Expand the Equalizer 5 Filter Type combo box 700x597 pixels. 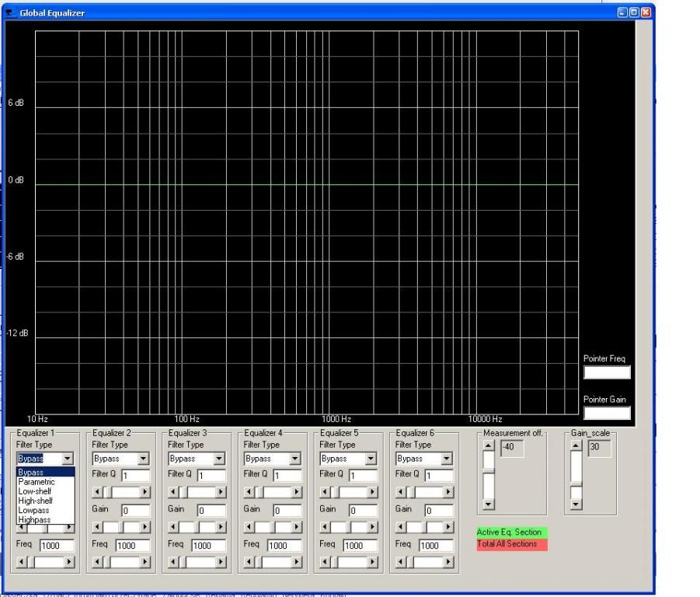pyautogui.click(x=371, y=459)
